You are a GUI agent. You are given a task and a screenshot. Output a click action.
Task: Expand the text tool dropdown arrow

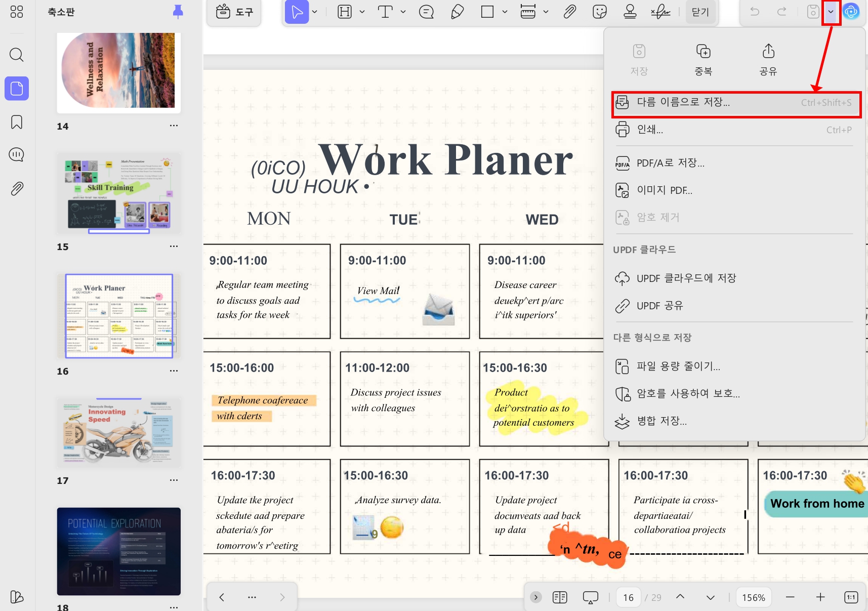[403, 12]
